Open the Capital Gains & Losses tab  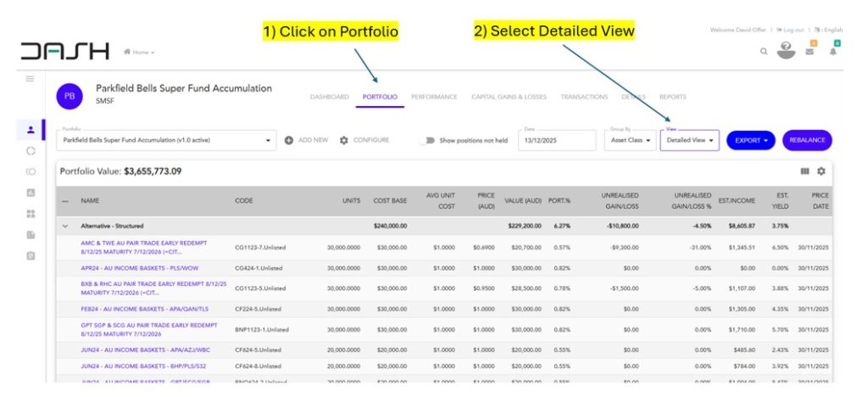(x=509, y=97)
